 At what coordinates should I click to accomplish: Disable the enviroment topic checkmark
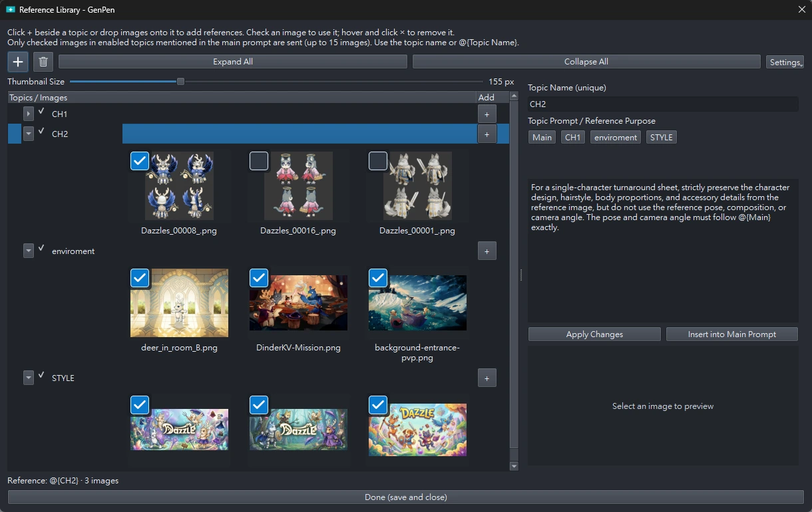(x=41, y=249)
